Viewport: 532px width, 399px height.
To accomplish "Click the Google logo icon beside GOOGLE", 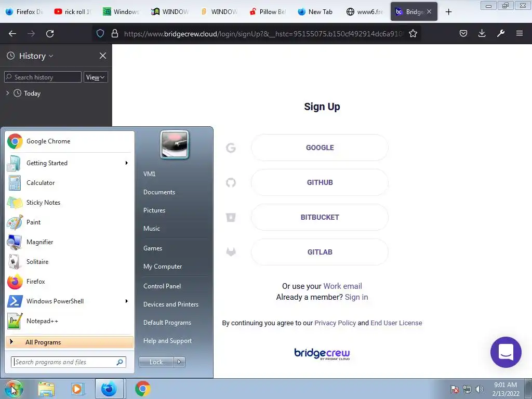I will pyautogui.click(x=231, y=148).
